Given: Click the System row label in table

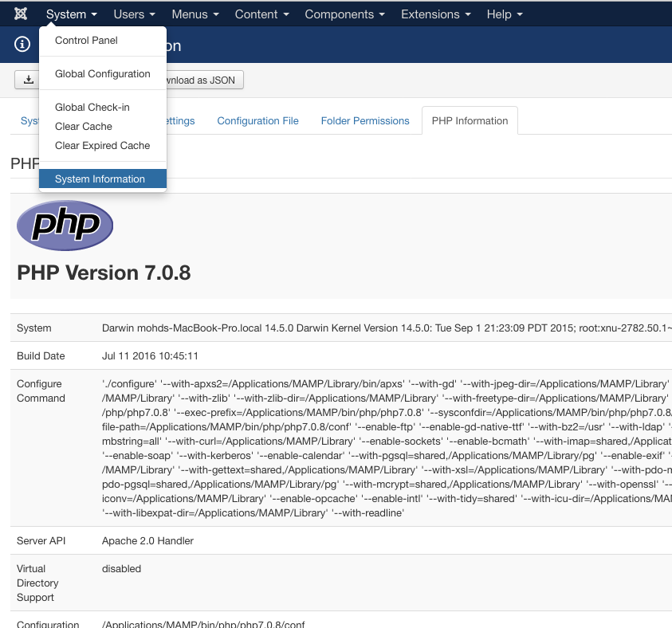Looking at the screenshot, I should click(x=33, y=328).
